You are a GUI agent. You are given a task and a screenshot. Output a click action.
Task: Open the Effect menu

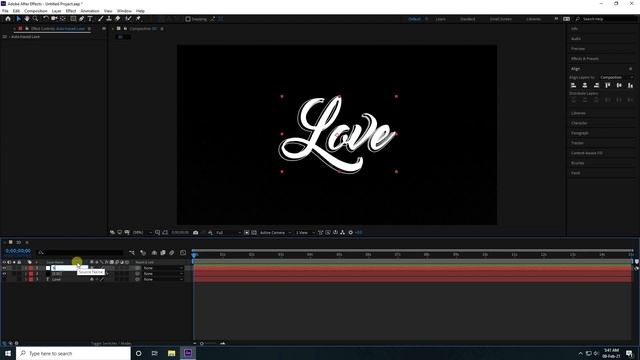click(x=71, y=11)
